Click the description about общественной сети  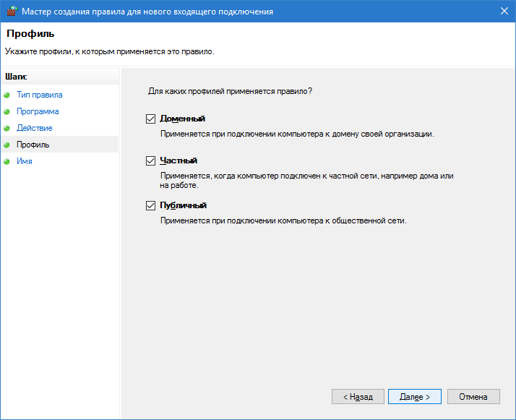tap(283, 220)
